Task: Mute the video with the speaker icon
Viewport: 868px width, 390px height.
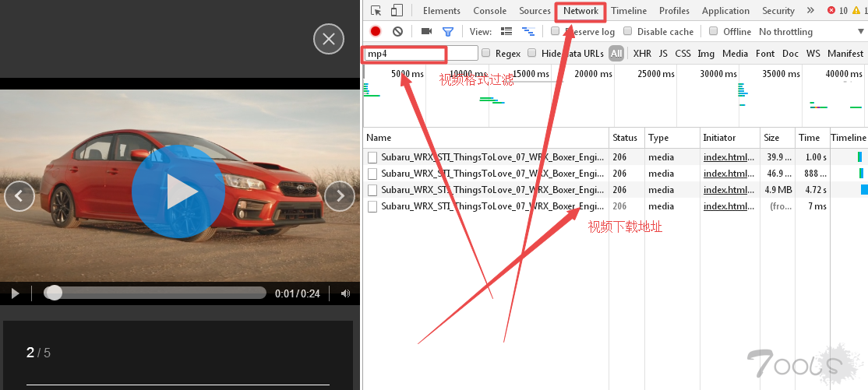Action: [345, 293]
